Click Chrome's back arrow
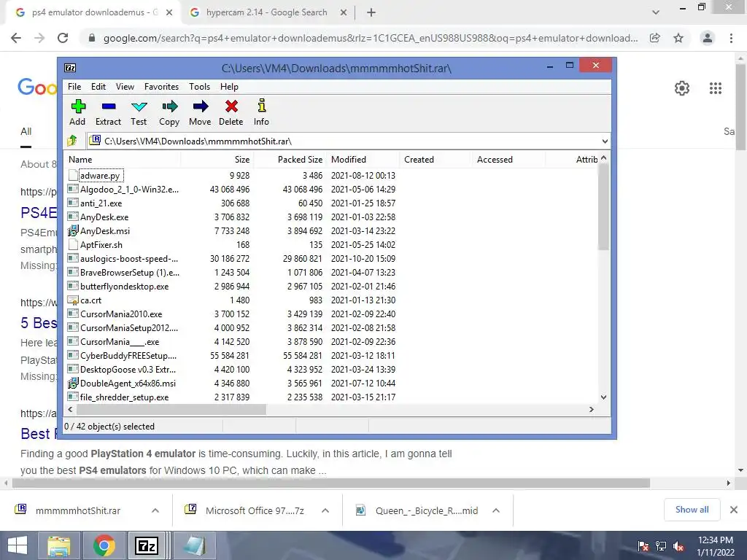The width and height of the screenshot is (747, 560). (16, 38)
